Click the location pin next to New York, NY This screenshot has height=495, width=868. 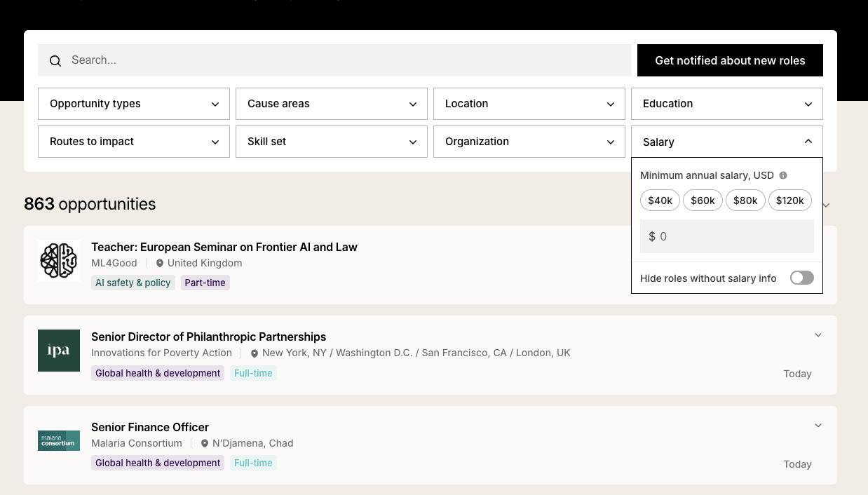click(x=255, y=353)
